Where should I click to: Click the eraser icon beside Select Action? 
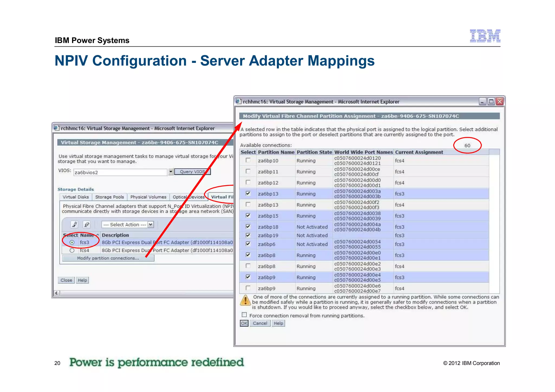tap(87, 224)
